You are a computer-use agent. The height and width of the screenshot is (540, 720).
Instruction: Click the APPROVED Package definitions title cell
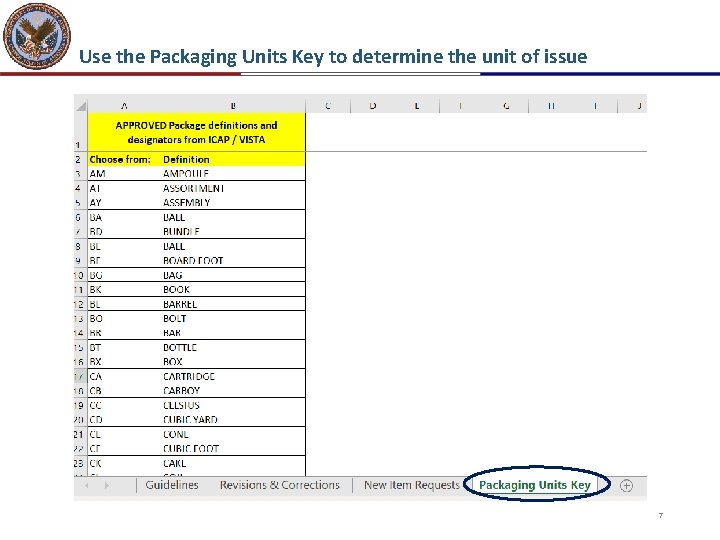point(197,132)
